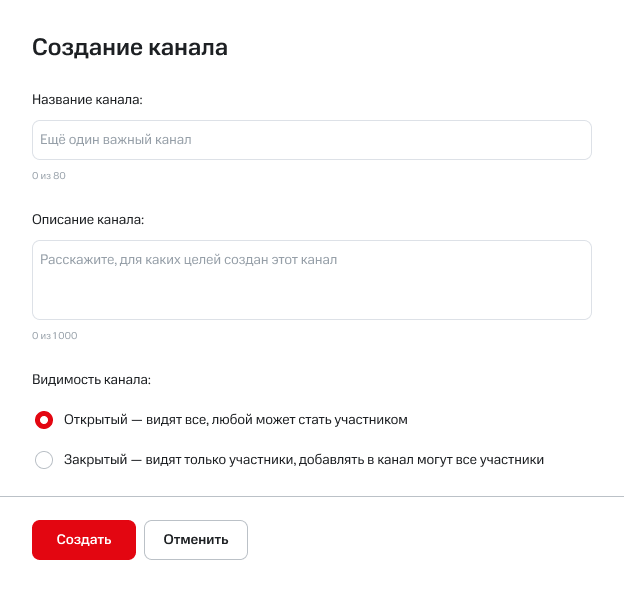Click empty footer area right of "Отменить"

coord(430,540)
